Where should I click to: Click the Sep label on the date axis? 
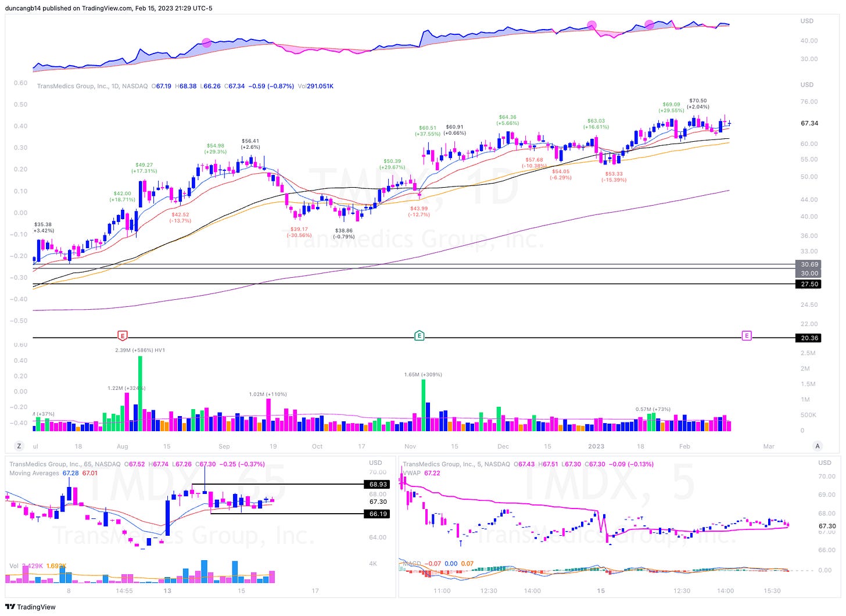click(224, 446)
